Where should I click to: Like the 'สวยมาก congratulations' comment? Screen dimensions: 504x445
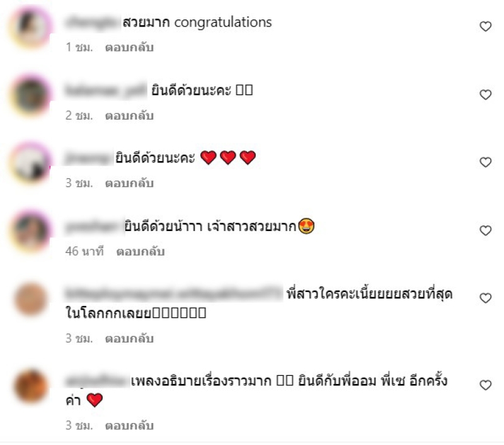[x=485, y=26]
